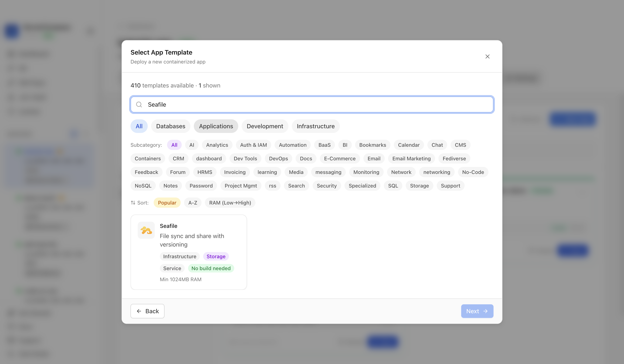The image size is (624, 364).
Task: Filter by the AI subcategory
Action: (x=192, y=145)
